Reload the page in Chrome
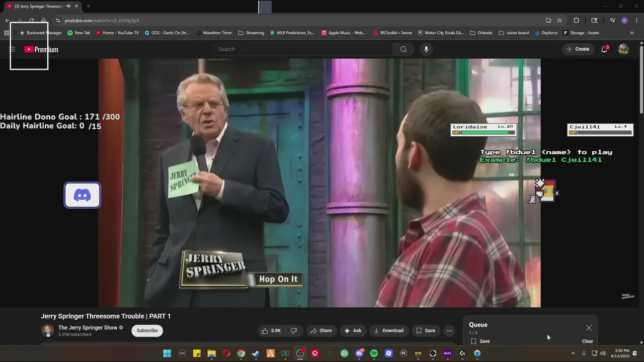The image size is (644, 362). pos(31,20)
